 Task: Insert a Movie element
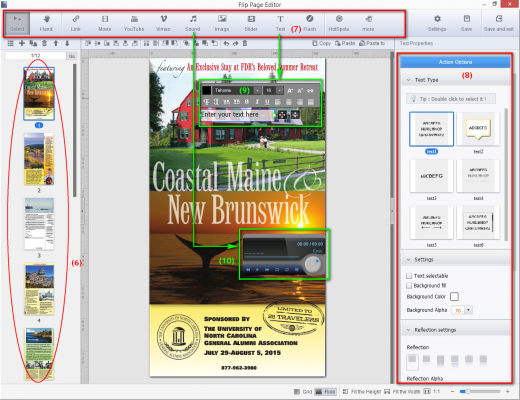click(x=105, y=23)
